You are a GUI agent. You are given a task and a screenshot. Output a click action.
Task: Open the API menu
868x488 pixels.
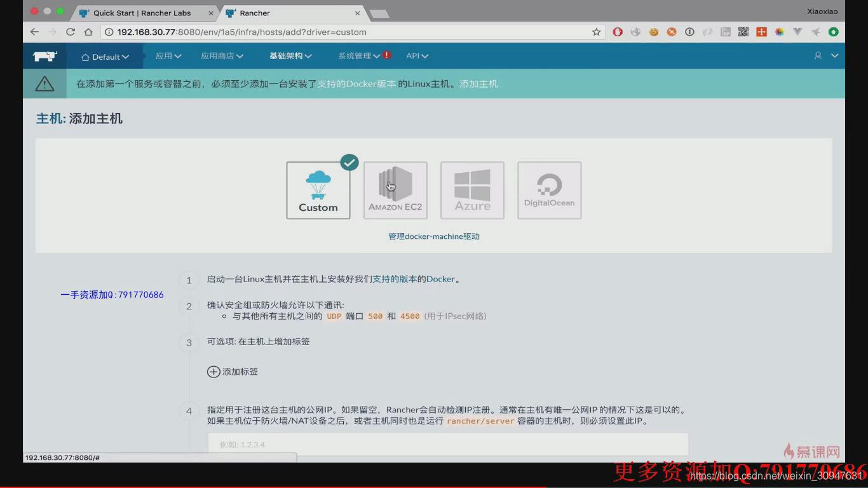417,56
